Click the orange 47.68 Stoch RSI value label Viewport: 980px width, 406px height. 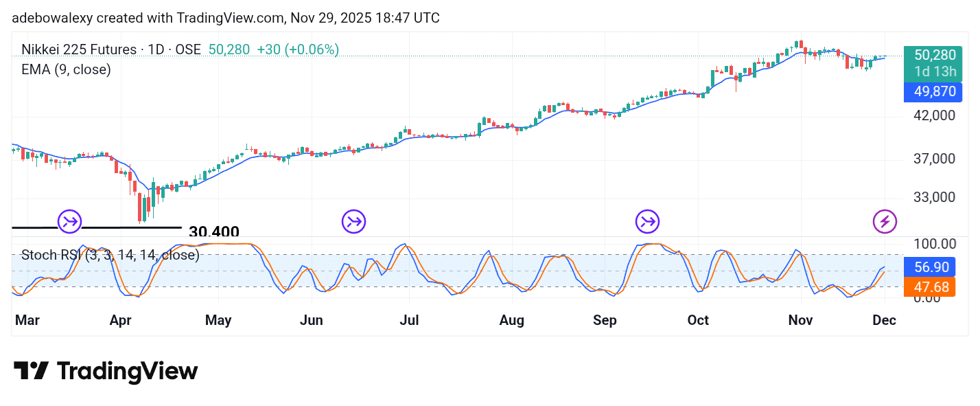929,287
